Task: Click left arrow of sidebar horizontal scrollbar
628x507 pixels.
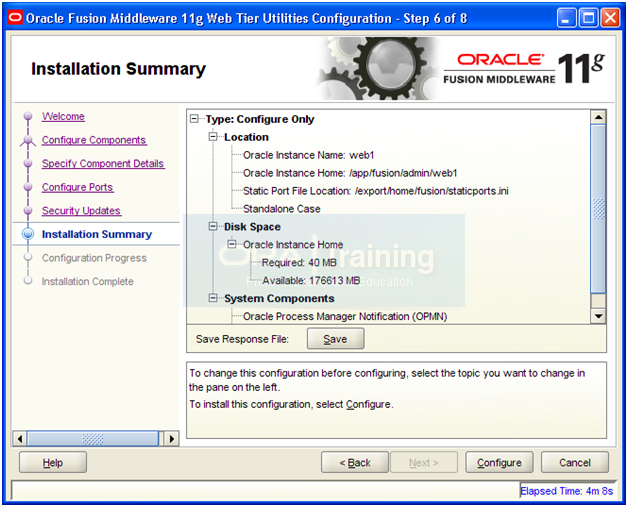Action: (x=20, y=439)
